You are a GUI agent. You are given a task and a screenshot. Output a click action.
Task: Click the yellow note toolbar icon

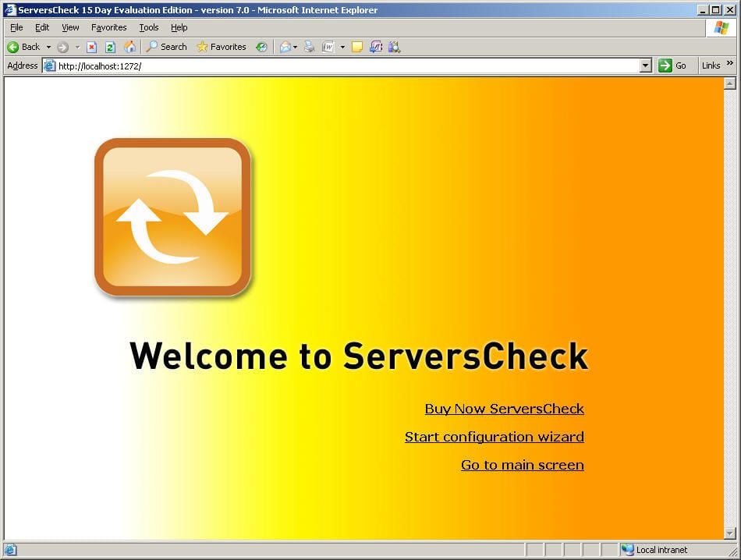click(356, 47)
